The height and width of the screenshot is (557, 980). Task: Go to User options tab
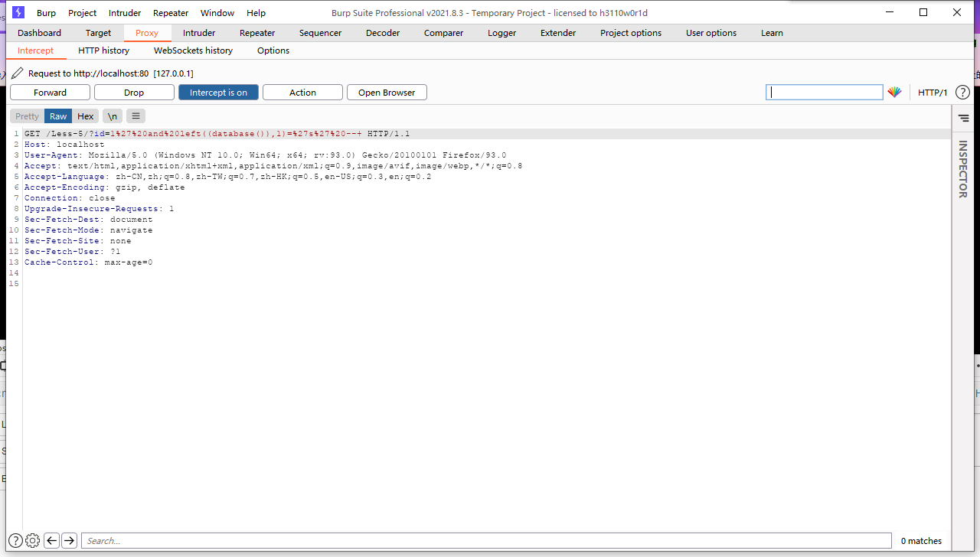[x=711, y=33]
